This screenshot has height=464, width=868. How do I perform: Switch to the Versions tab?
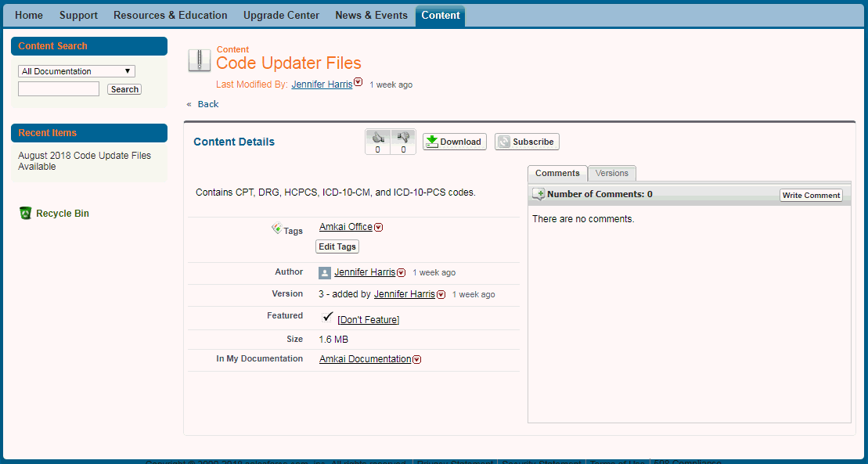pyautogui.click(x=612, y=173)
